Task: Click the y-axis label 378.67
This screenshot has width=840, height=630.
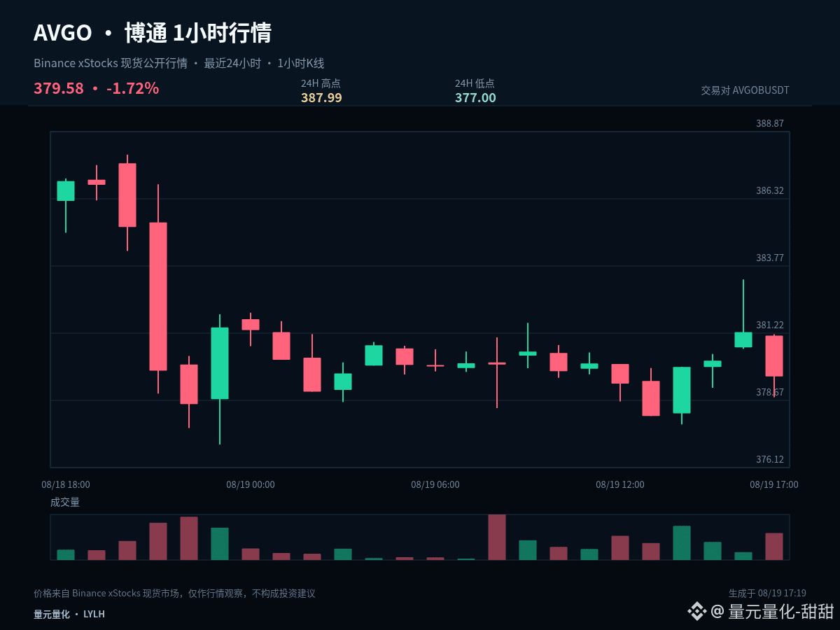Action: tap(770, 393)
